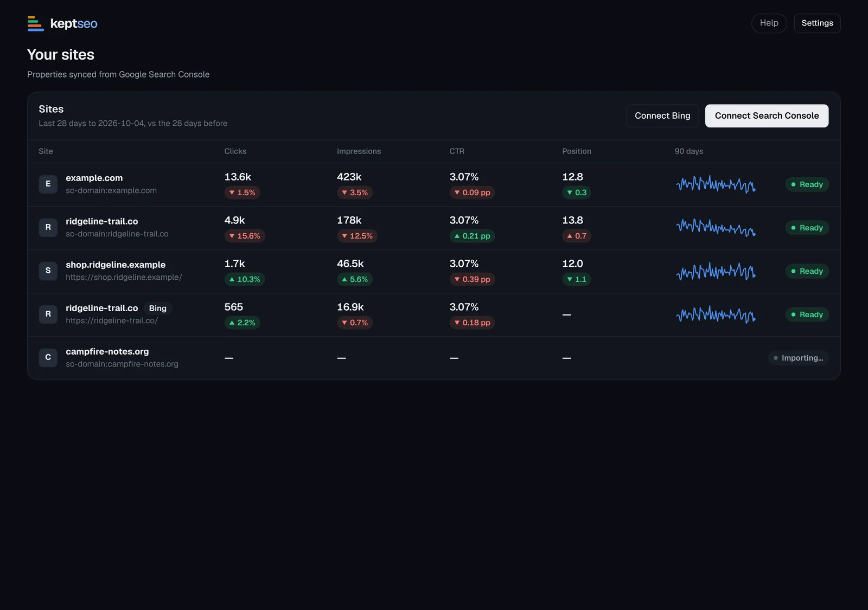This screenshot has width=868, height=610.
Task: Click the S avatar for shop.ridgeline.example
Action: tap(48, 271)
